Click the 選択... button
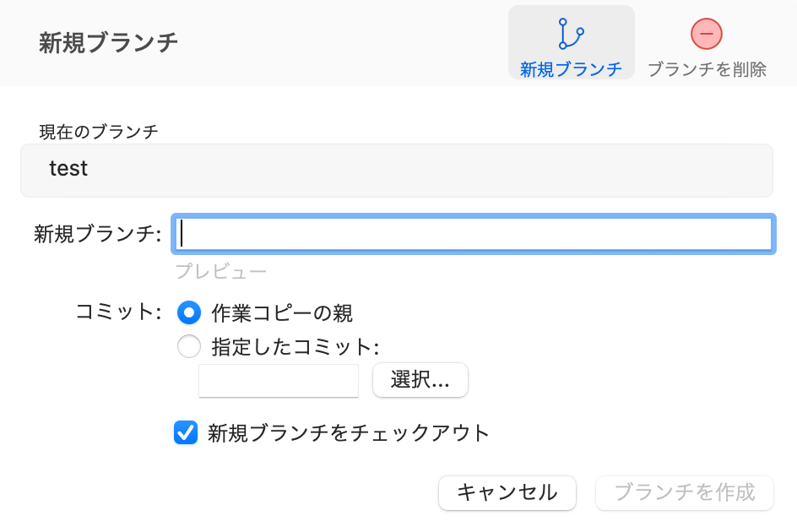 (x=420, y=380)
